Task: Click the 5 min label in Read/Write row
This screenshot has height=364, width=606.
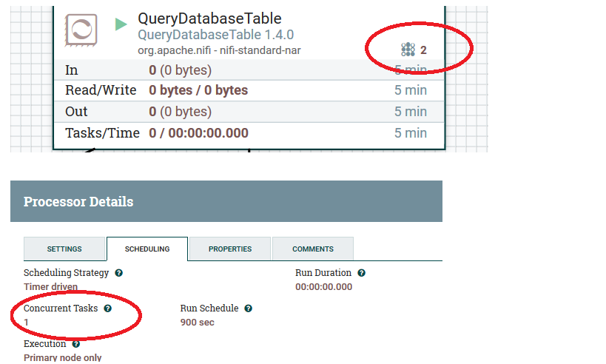Action: 411,90
